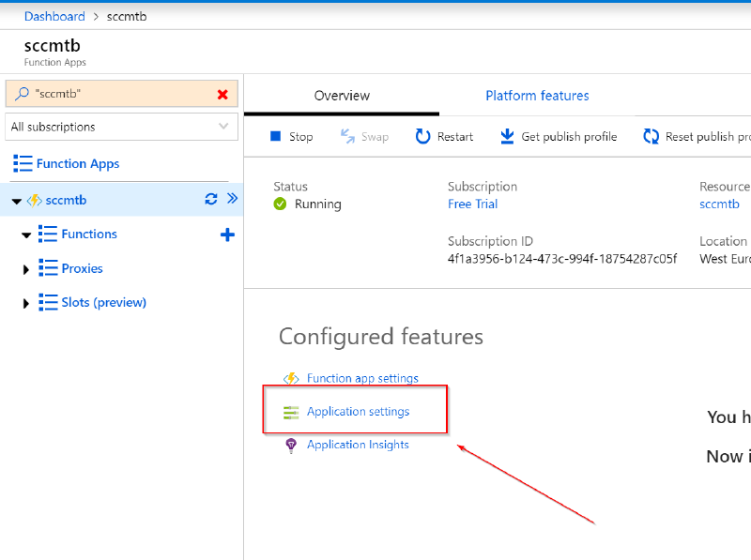Image resolution: width=751 pixels, height=560 pixels.
Task: Add a new function with the plus icon
Action: [227, 235]
